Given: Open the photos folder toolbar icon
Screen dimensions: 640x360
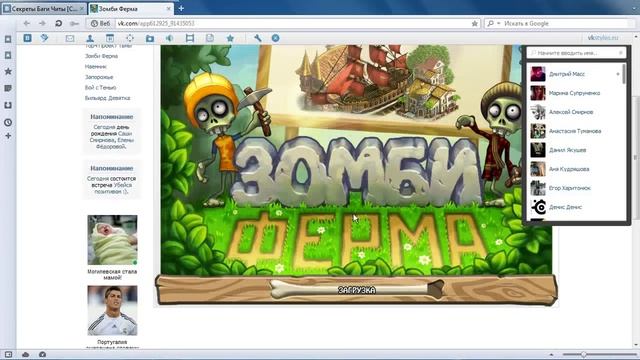Looking at the screenshot, I should (x=150, y=38).
